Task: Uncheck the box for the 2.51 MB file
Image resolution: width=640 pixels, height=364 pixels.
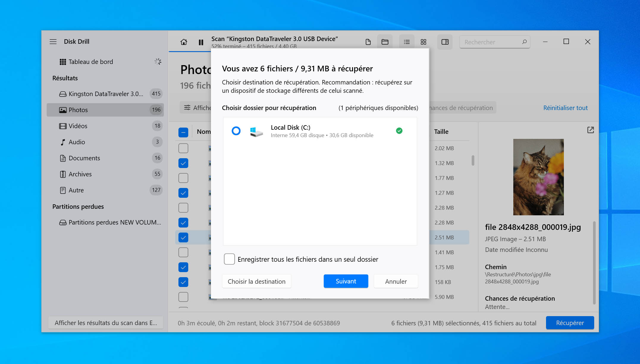Action: point(183,237)
